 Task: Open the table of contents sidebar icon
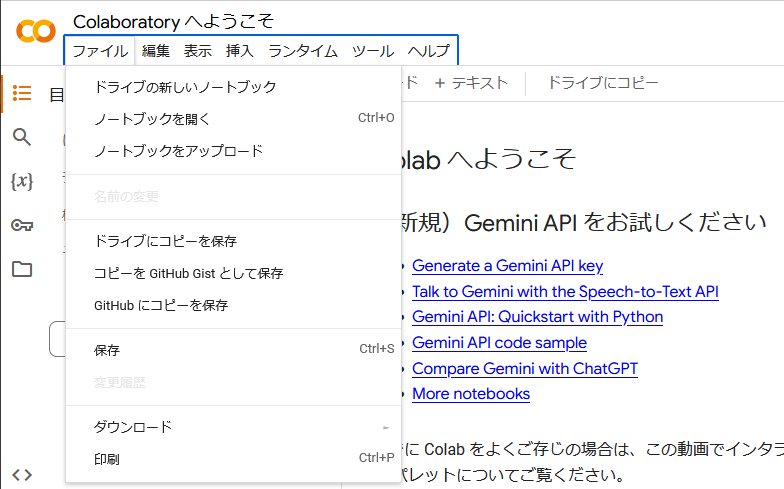(22, 93)
